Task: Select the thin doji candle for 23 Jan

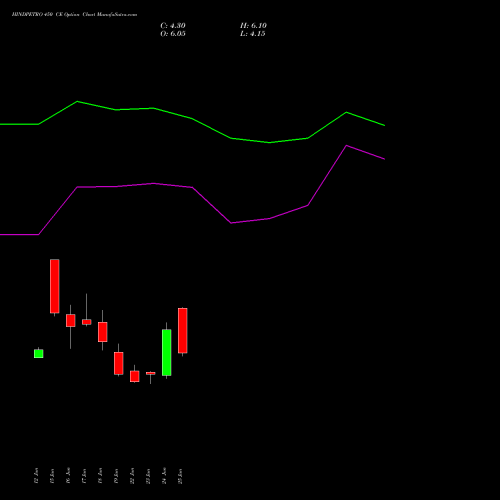Action: click(x=151, y=373)
